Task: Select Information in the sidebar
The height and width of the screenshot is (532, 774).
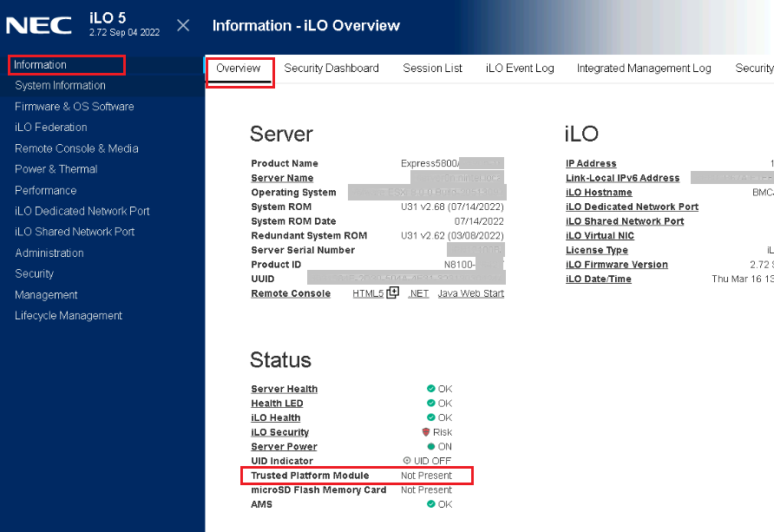Action: pos(40,64)
